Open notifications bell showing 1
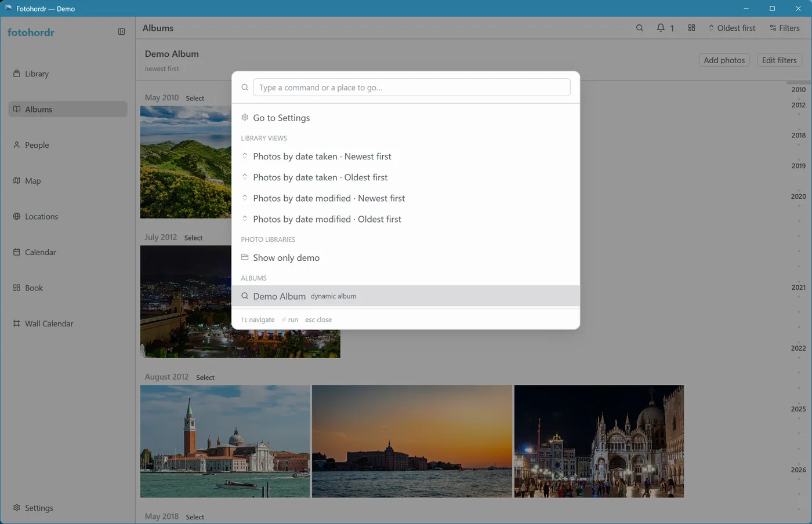 [665, 28]
